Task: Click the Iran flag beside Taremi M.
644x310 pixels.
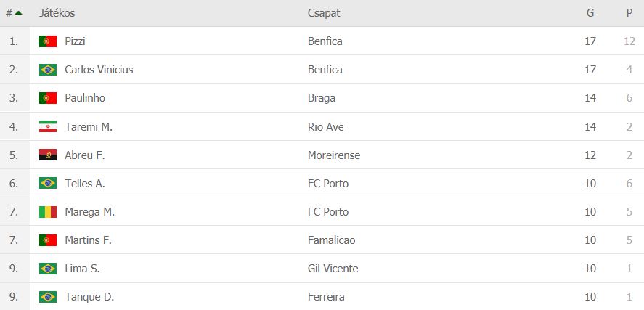Action: point(48,126)
